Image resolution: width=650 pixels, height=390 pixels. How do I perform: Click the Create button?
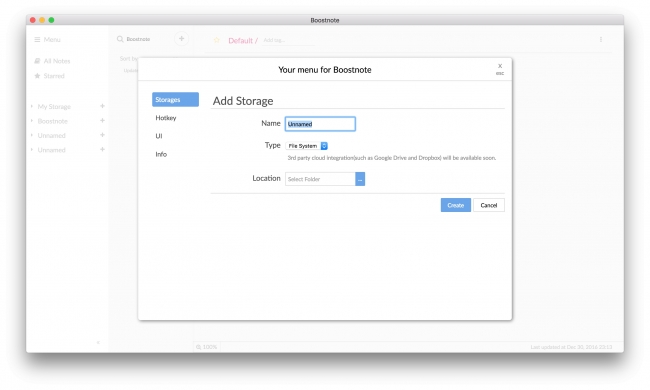(456, 205)
